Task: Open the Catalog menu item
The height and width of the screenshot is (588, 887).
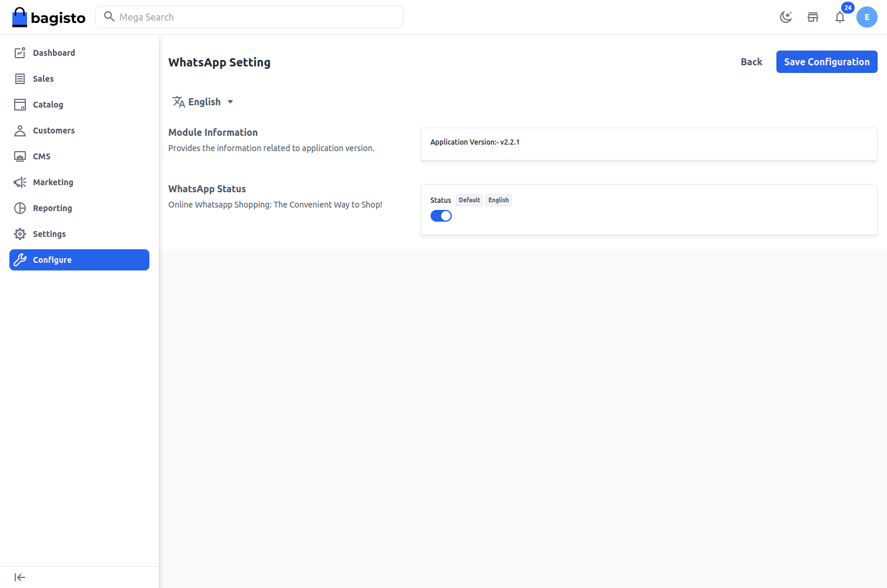Action: pos(79,105)
